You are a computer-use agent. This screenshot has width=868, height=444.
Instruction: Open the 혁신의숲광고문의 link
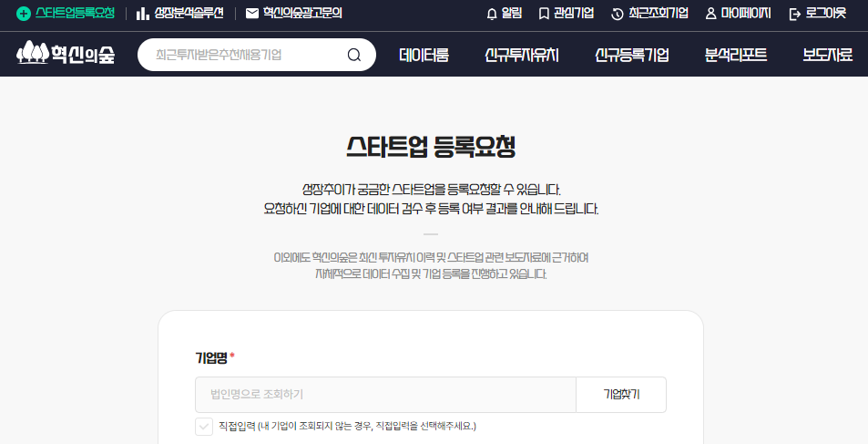coord(302,14)
